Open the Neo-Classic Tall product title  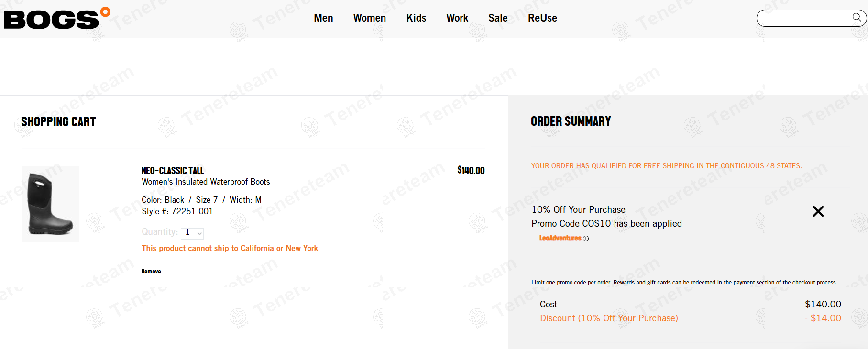point(172,171)
